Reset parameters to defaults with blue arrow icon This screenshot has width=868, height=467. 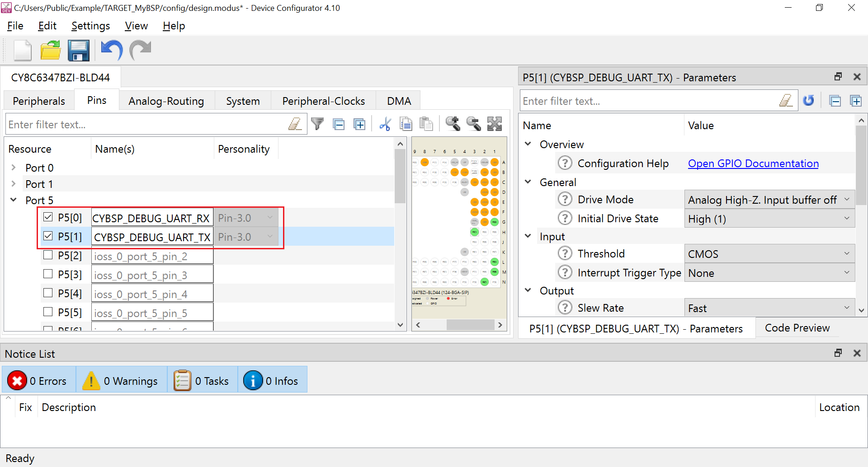click(x=809, y=100)
